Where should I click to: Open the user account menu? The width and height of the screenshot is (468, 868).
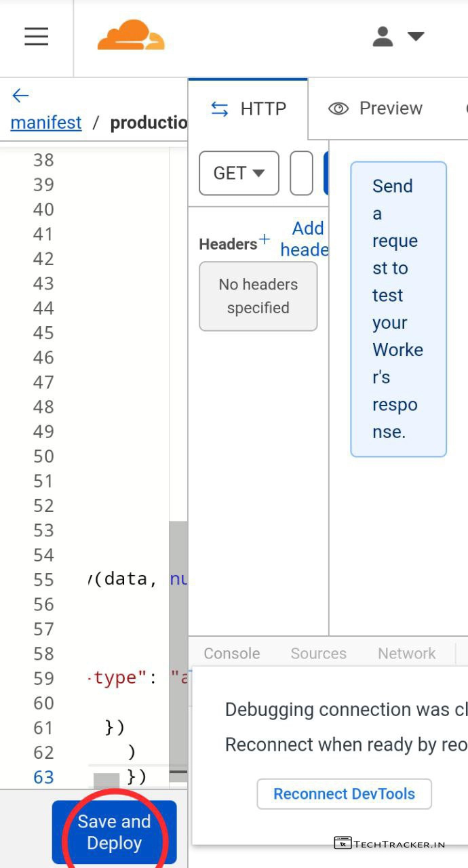pos(398,37)
